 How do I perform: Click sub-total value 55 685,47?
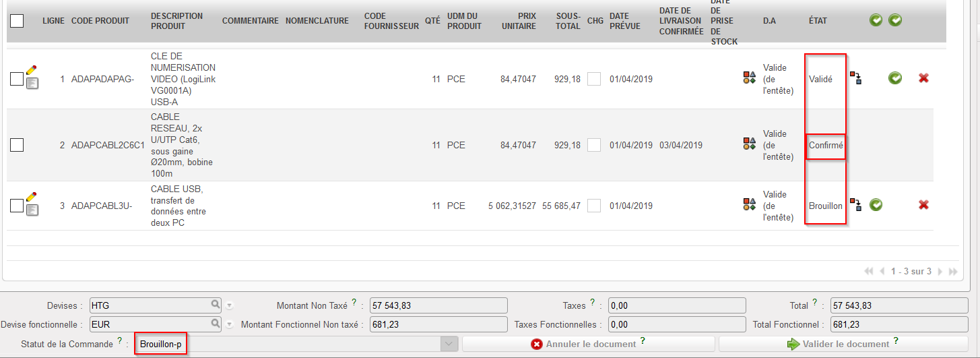click(561, 206)
